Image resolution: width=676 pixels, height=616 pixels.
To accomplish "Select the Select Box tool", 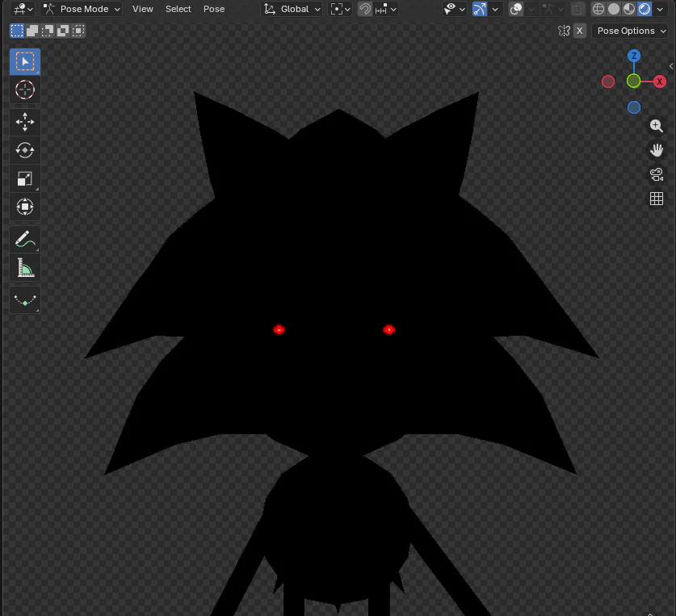I will tap(25, 61).
